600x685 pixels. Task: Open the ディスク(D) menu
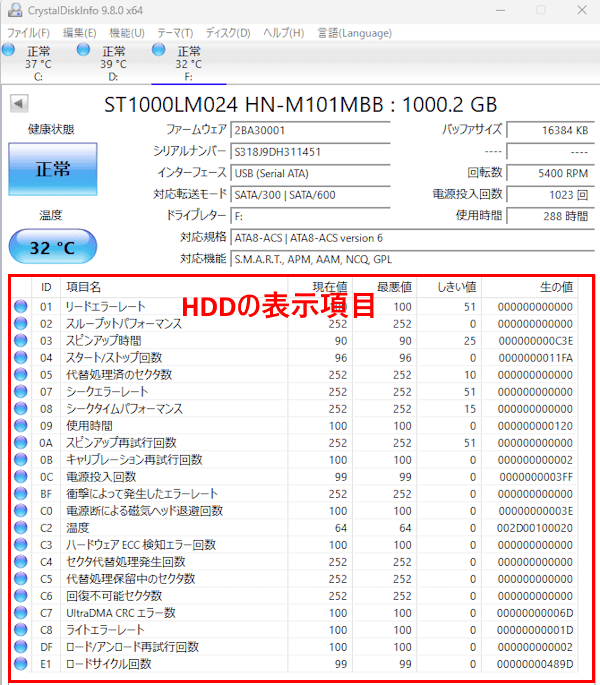228,33
